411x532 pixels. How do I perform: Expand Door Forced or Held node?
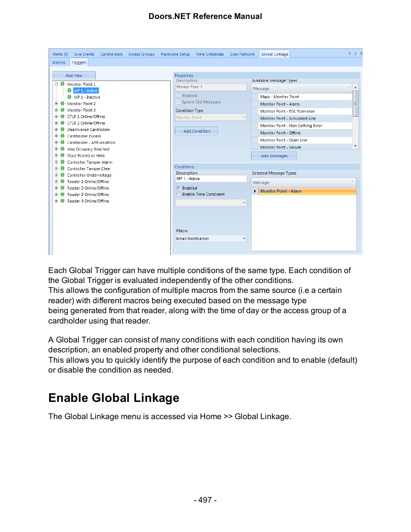point(56,156)
